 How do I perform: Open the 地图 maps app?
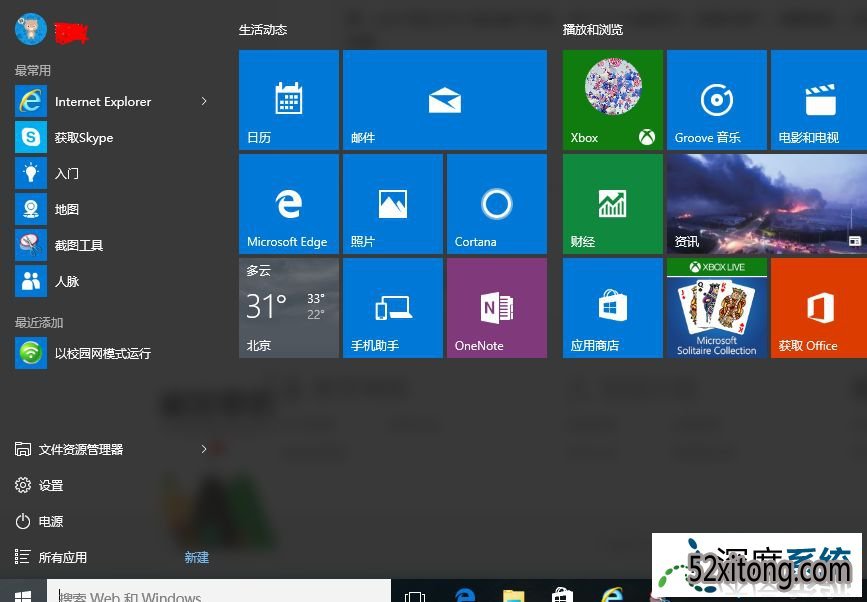111,209
